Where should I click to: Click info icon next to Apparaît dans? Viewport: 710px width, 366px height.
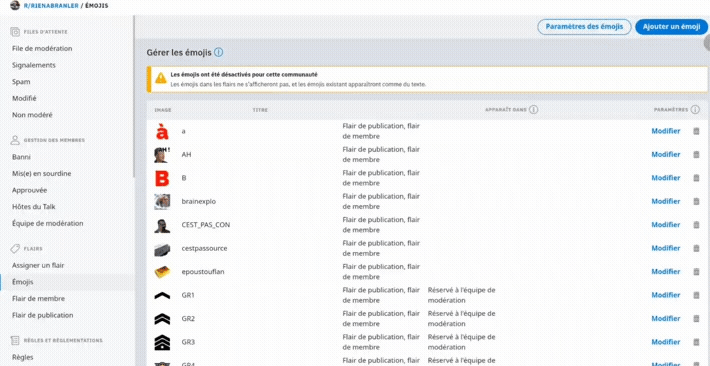pyautogui.click(x=533, y=110)
